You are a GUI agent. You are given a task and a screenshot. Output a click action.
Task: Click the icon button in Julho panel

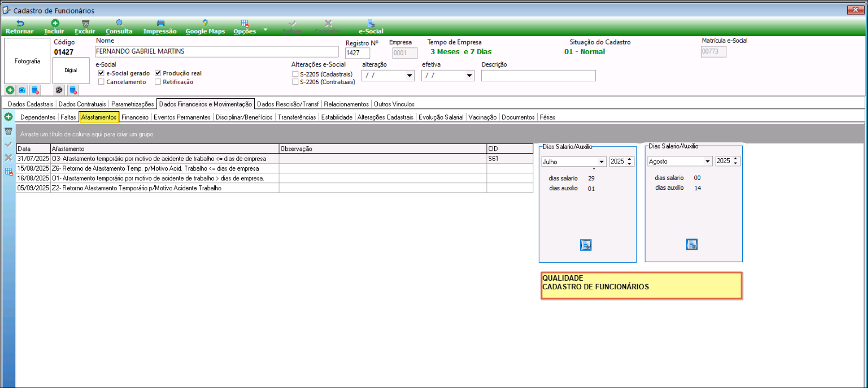point(586,245)
